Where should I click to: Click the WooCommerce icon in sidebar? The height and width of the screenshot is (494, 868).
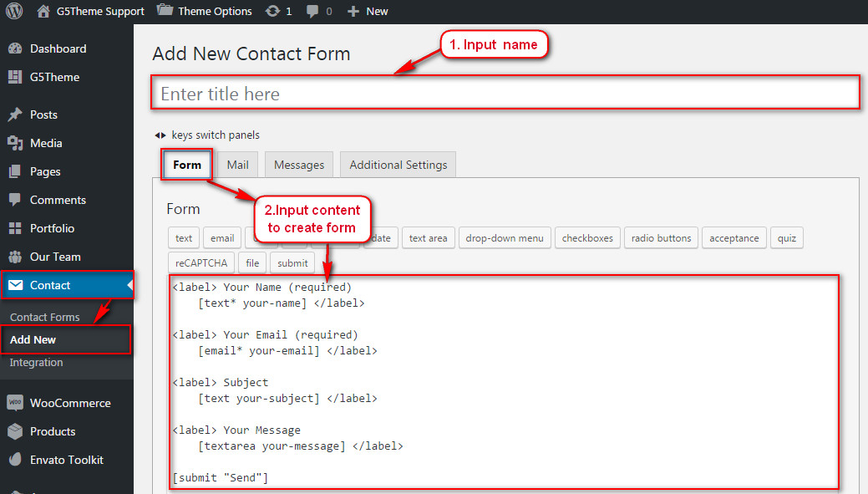[x=15, y=403]
